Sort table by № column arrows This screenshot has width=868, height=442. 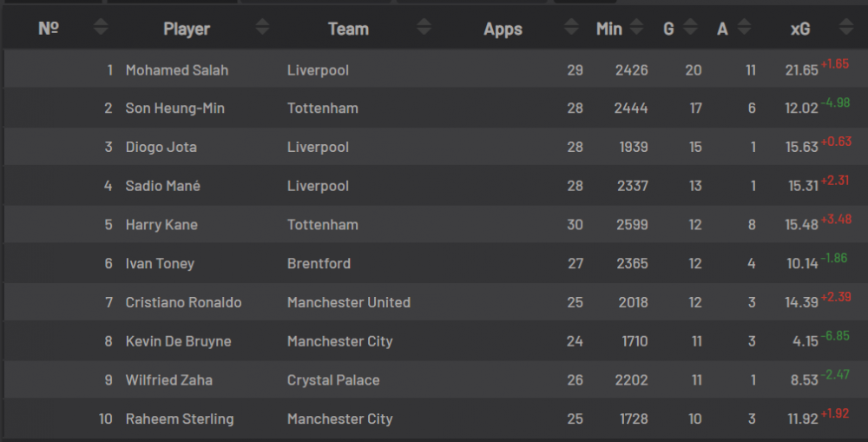pyautogui.click(x=101, y=29)
